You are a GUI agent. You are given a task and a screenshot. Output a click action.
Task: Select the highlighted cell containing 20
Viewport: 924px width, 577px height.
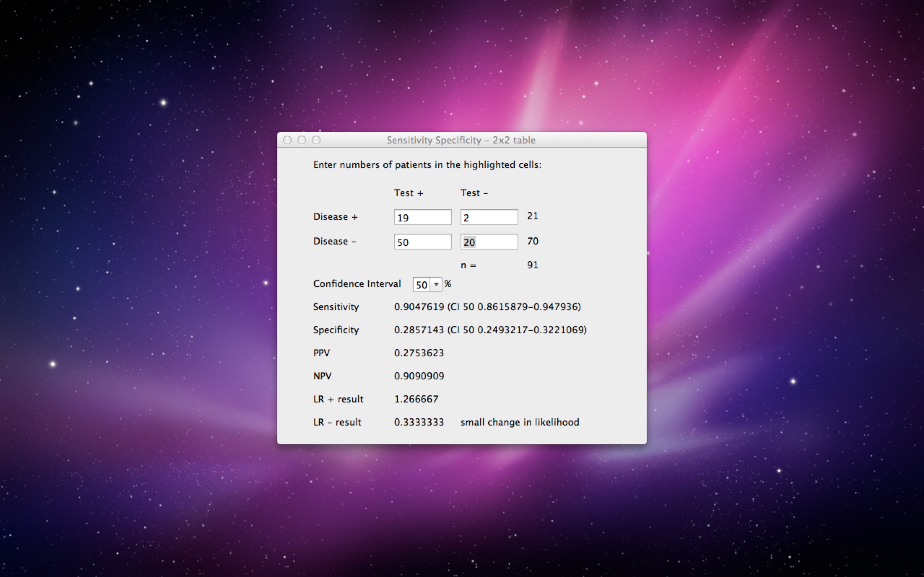pyautogui.click(x=489, y=242)
